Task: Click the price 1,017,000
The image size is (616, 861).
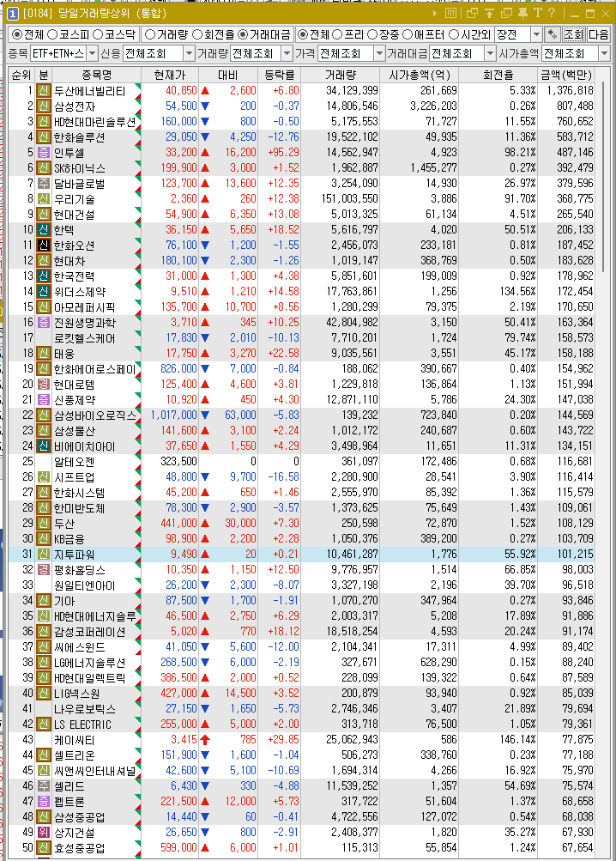Action: coord(173,415)
